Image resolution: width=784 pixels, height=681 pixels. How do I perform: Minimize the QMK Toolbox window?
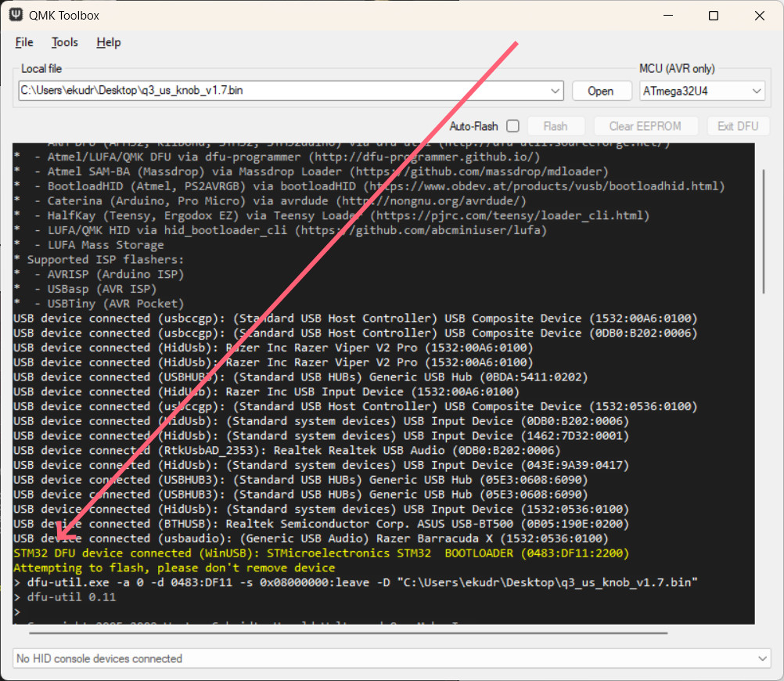(669, 16)
